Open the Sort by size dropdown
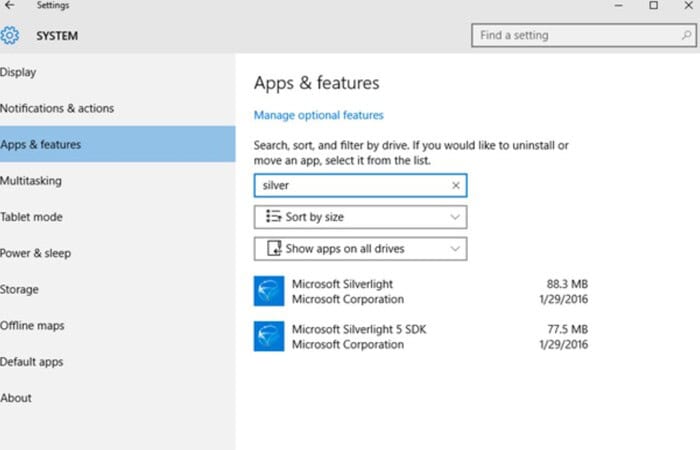Screen dimensions: 700x450 [360, 217]
